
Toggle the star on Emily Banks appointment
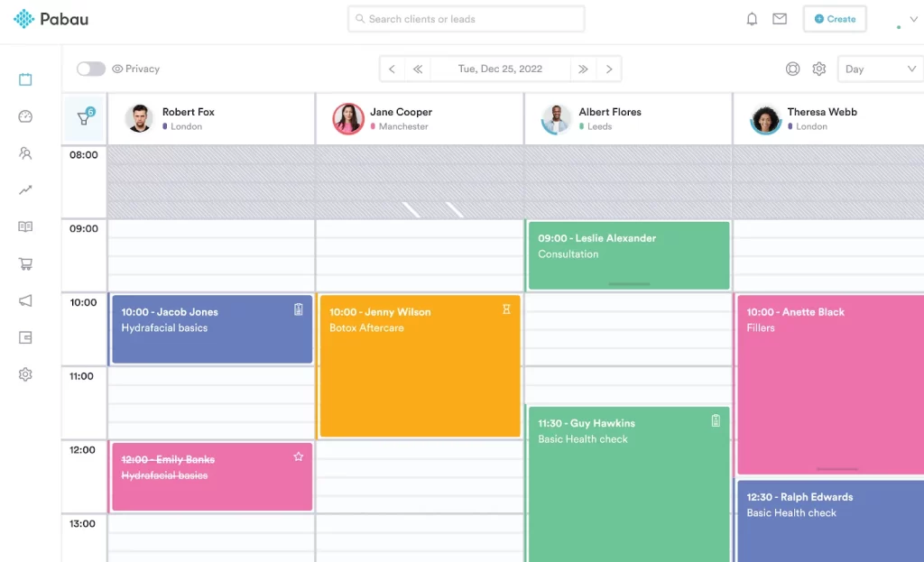click(x=299, y=457)
